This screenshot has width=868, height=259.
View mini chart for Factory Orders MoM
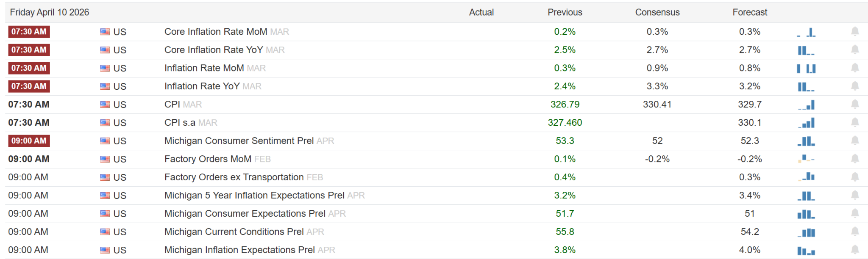point(806,159)
